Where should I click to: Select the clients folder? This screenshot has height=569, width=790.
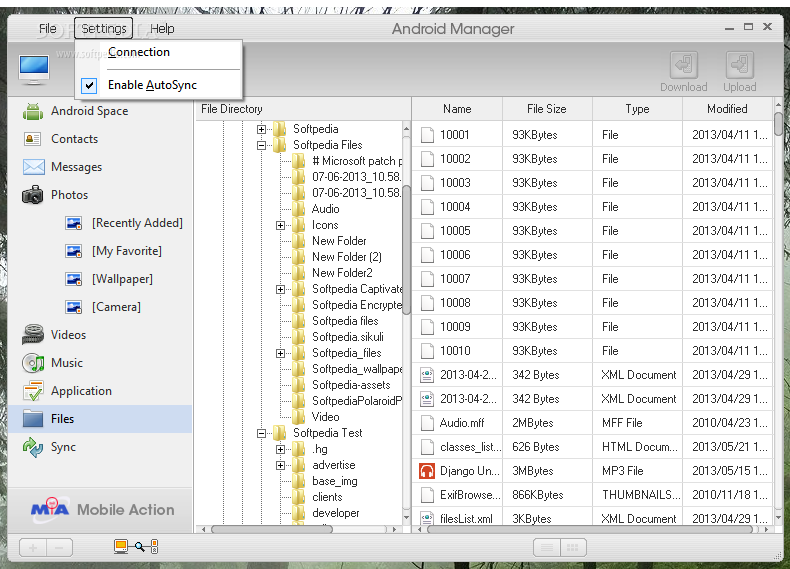point(327,497)
